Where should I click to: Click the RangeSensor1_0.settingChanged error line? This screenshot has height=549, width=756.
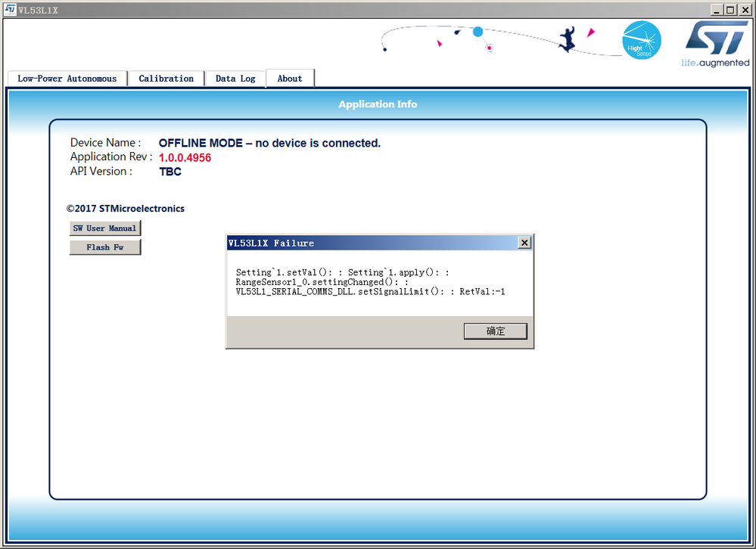click(322, 282)
